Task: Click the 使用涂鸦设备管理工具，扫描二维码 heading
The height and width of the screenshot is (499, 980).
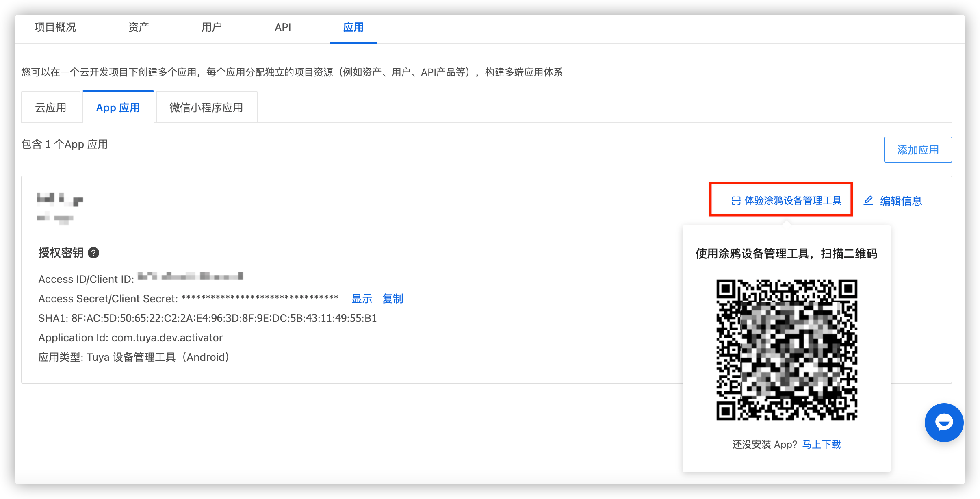Action: click(x=787, y=254)
